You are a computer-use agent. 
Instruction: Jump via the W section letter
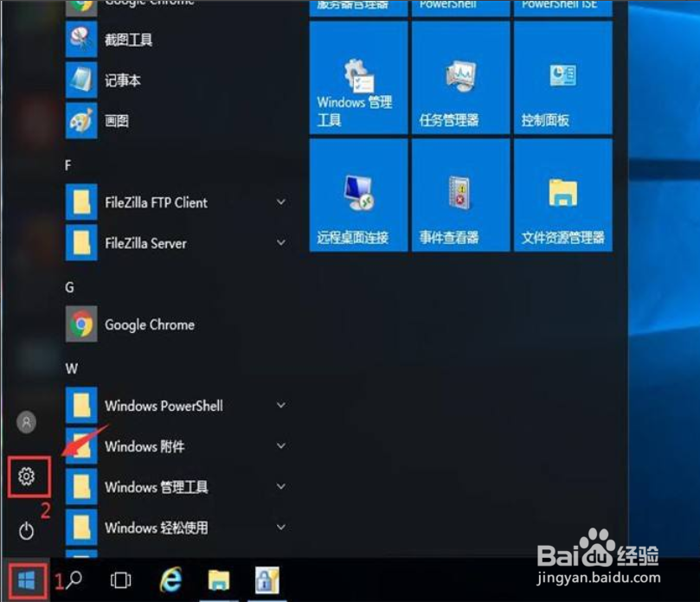point(72,368)
